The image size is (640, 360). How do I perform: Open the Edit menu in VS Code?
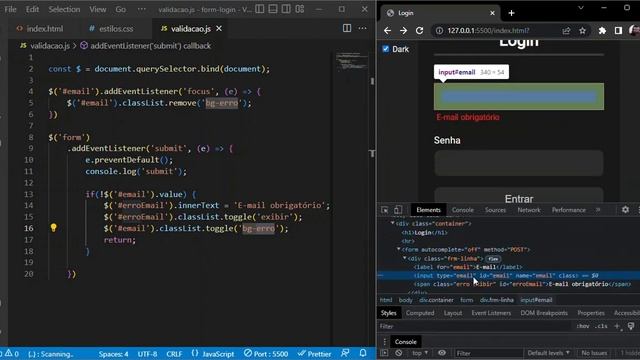pos(32,9)
